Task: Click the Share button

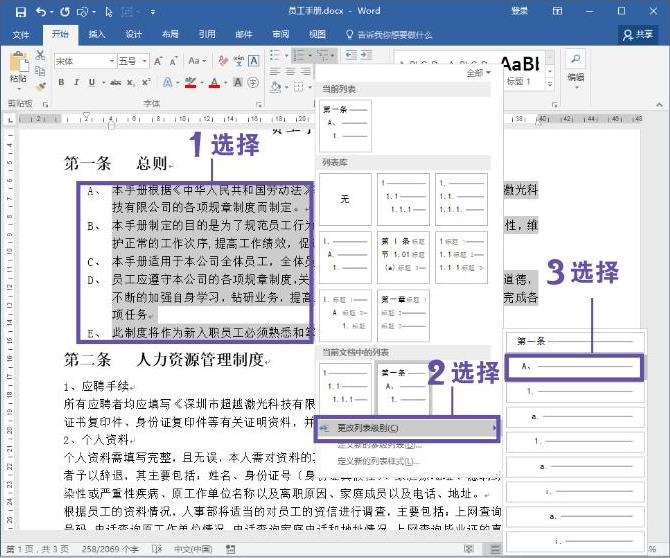Action: click(638, 35)
